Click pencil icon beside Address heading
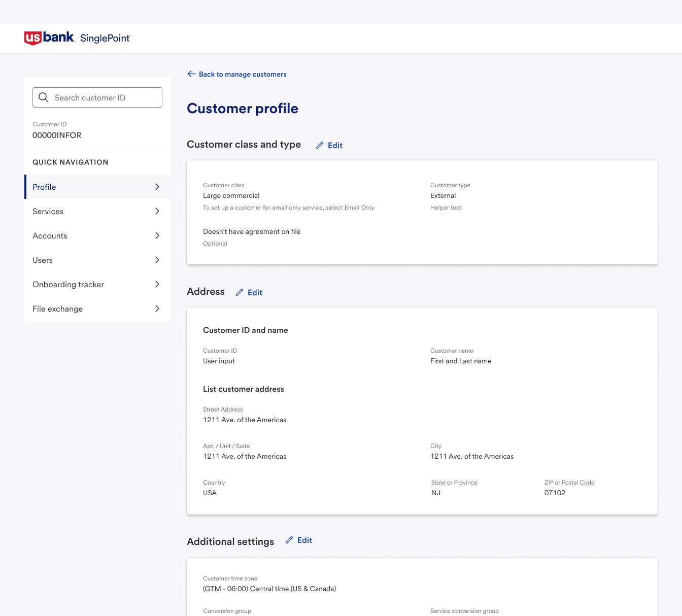 coord(240,292)
